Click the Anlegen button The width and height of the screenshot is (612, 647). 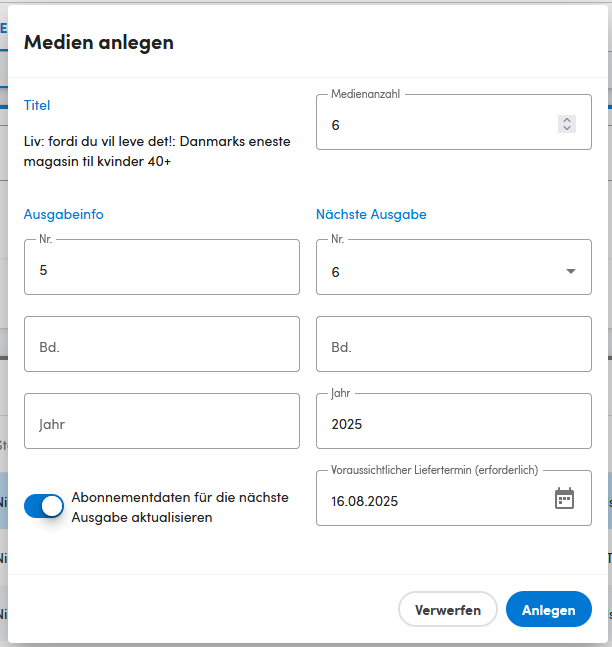tap(549, 609)
